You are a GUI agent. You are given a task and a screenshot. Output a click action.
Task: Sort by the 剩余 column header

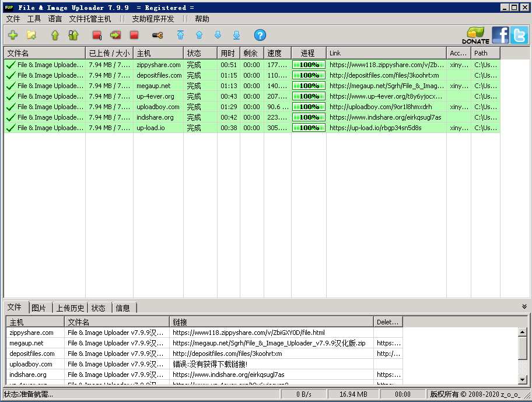point(252,53)
